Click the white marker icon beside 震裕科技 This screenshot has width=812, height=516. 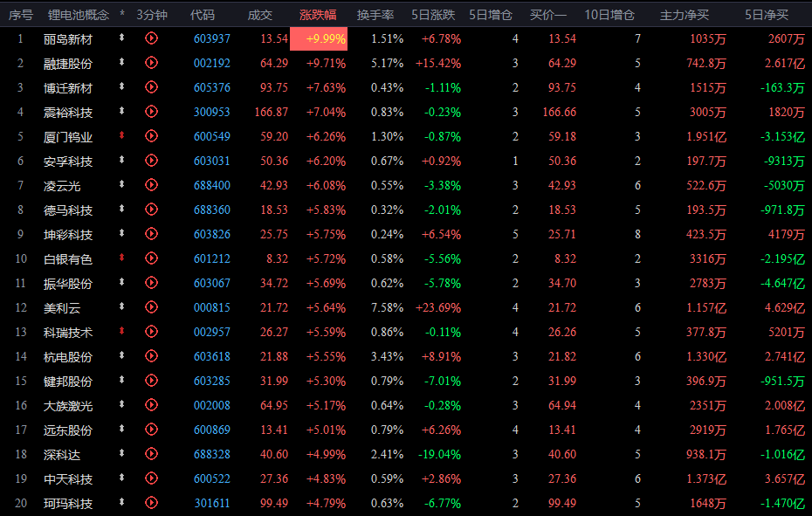click(x=121, y=112)
